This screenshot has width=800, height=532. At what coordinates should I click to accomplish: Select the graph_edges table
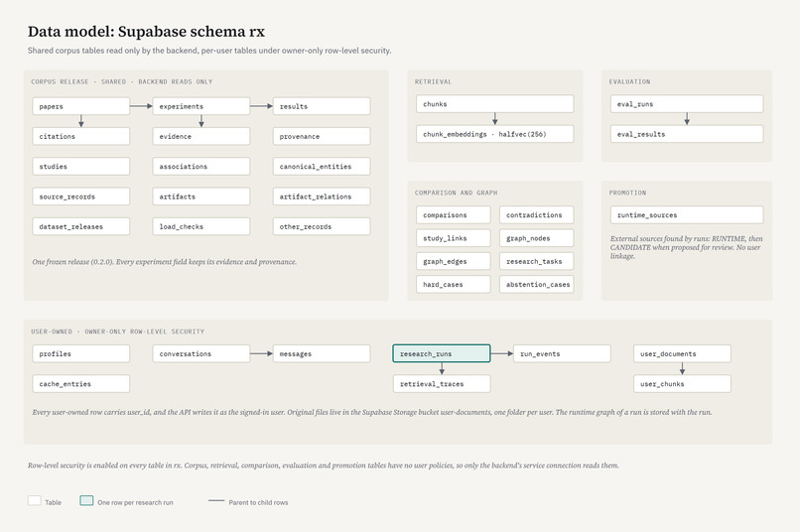click(453, 261)
